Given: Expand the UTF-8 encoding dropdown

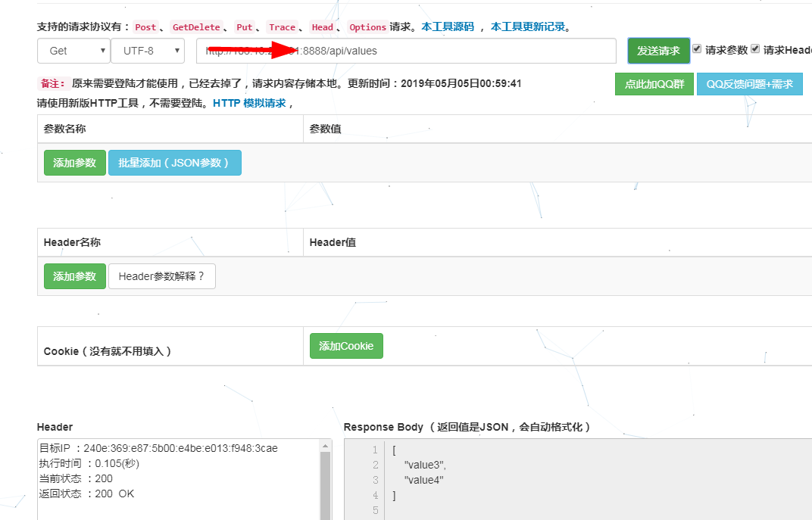Looking at the screenshot, I should coord(147,51).
